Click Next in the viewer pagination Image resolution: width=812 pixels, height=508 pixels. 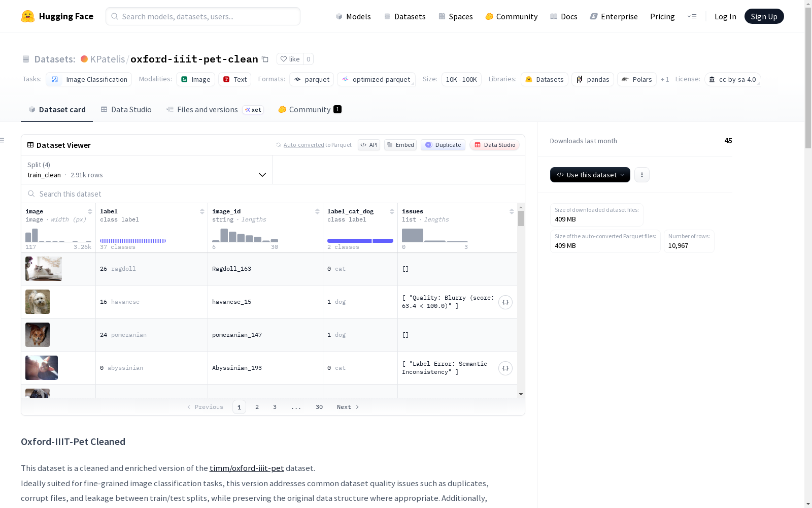348,407
